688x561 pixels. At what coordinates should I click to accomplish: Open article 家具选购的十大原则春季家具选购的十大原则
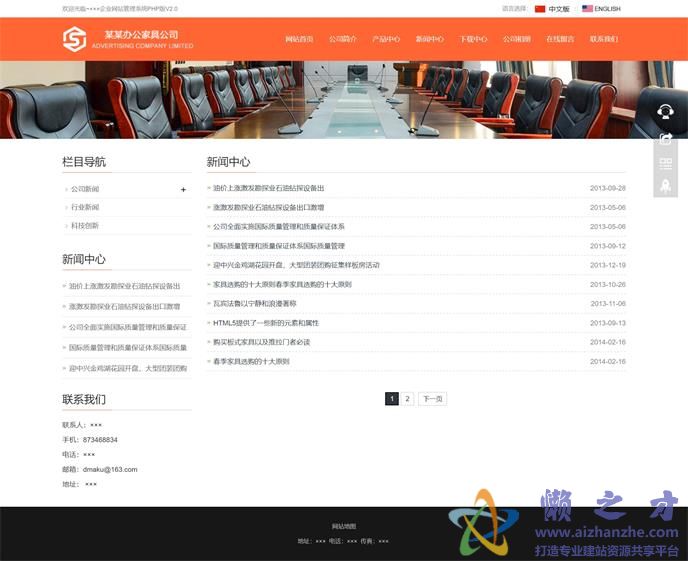click(x=282, y=285)
